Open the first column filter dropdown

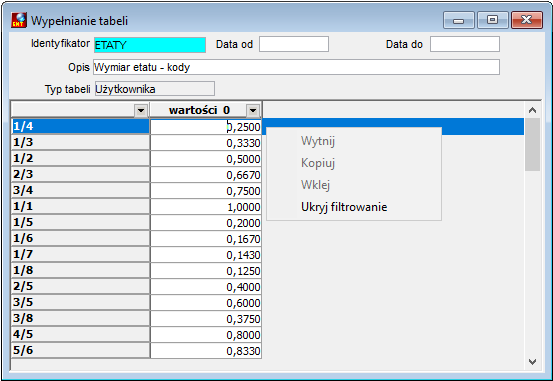coord(141,111)
